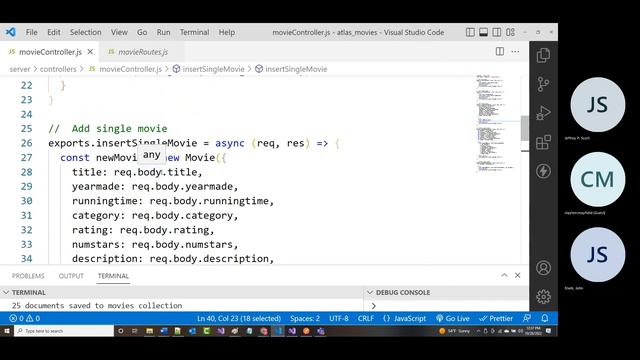Open the first insertSingleMovie breadcrumb dropdown
This screenshot has height=360, width=640.
pyautogui.click(x=209, y=69)
